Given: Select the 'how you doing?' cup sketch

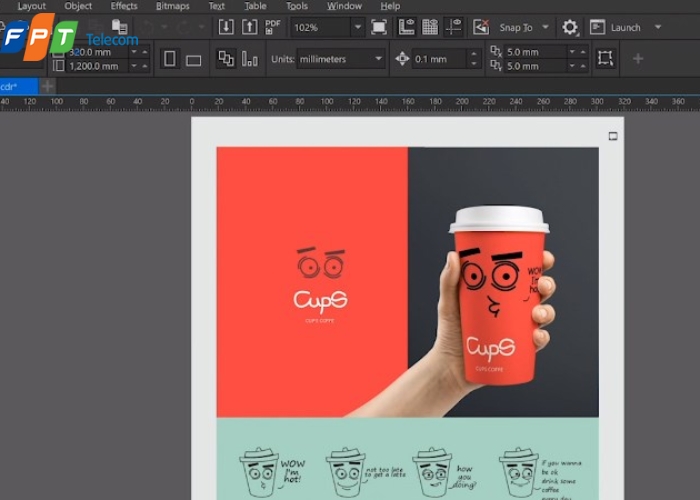Looking at the screenshot, I should pos(444,472).
